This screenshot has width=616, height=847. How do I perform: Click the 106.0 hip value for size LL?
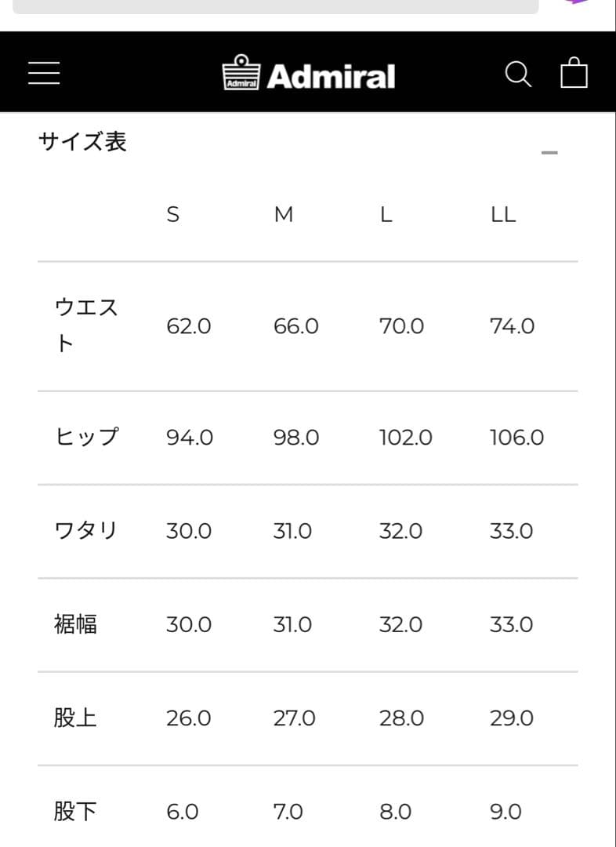coord(516,437)
